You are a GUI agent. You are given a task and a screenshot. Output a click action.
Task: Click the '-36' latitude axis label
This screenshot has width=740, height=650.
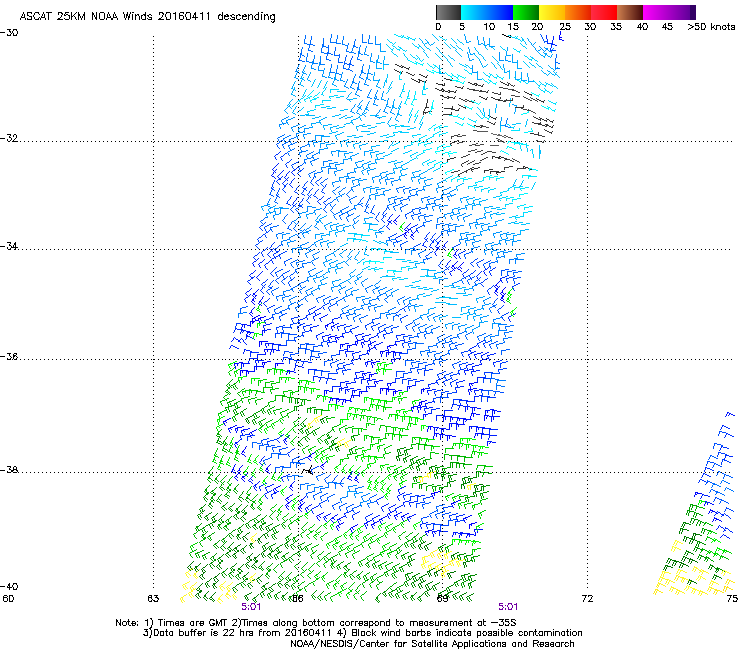tap(9, 356)
